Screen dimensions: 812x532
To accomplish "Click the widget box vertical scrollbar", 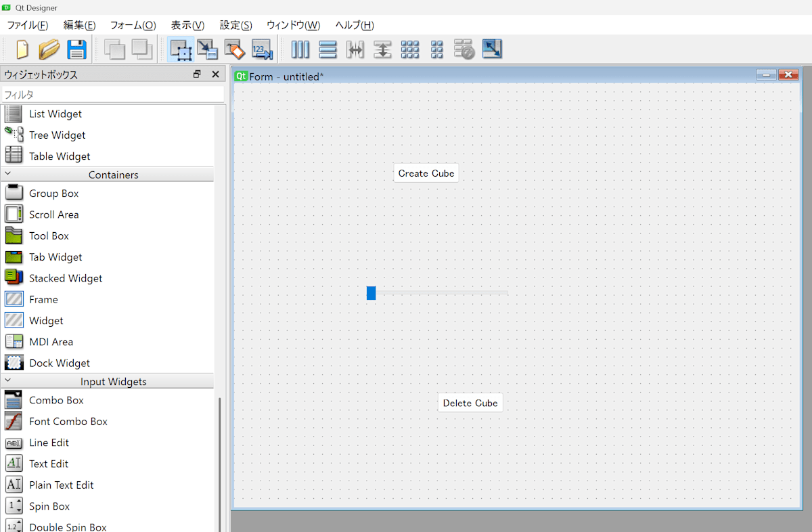I will [219, 465].
